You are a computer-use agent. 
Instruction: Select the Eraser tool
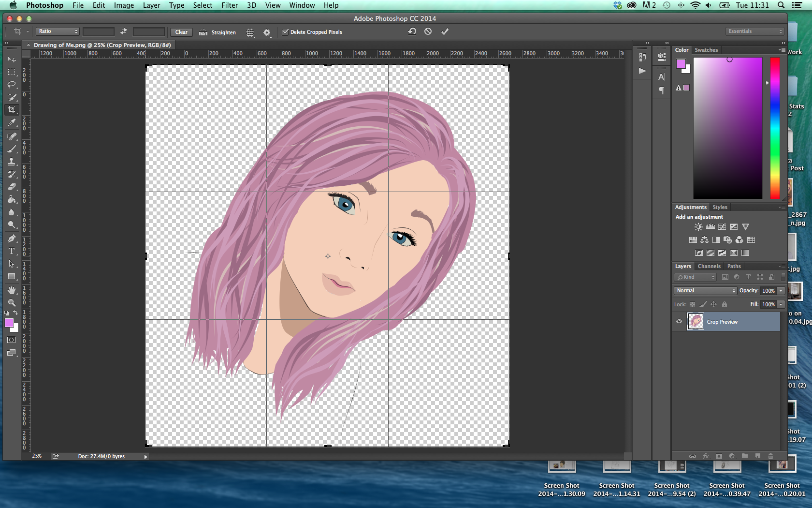[12, 187]
